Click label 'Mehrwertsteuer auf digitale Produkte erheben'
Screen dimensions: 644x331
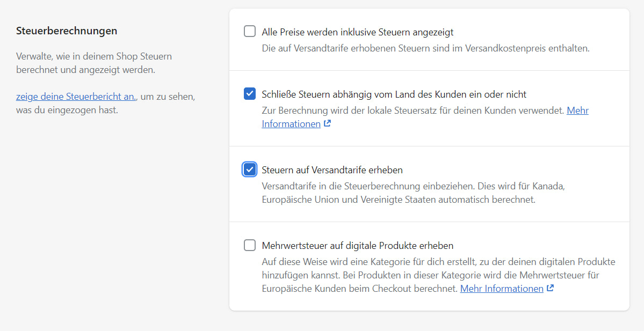(358, 246)
